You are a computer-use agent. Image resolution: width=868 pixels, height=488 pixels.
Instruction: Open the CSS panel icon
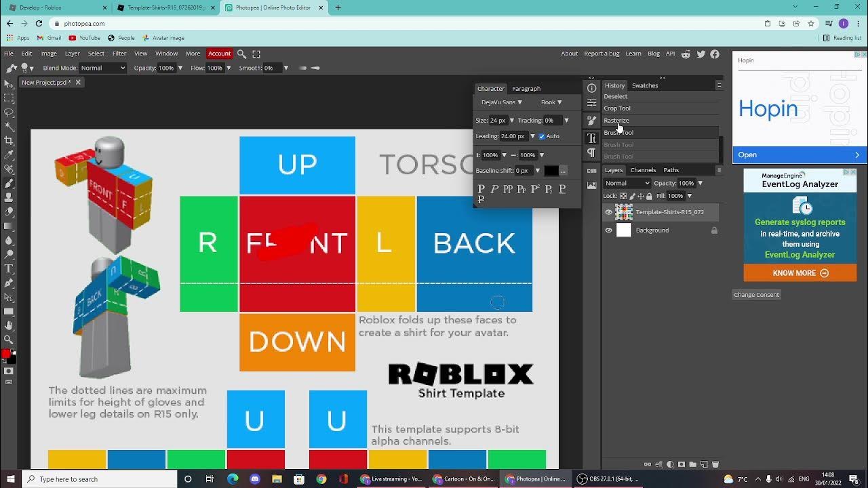click(x=591, y=170)
